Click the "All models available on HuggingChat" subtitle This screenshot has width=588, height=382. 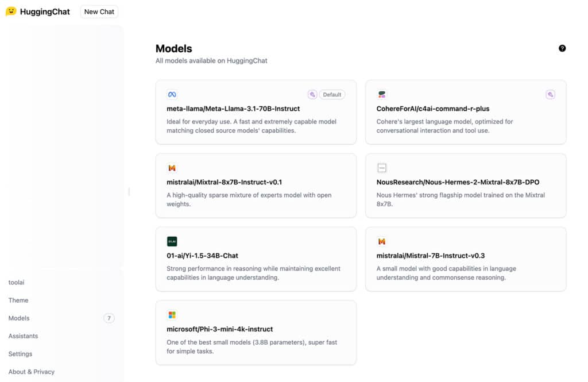coord(211,61)
